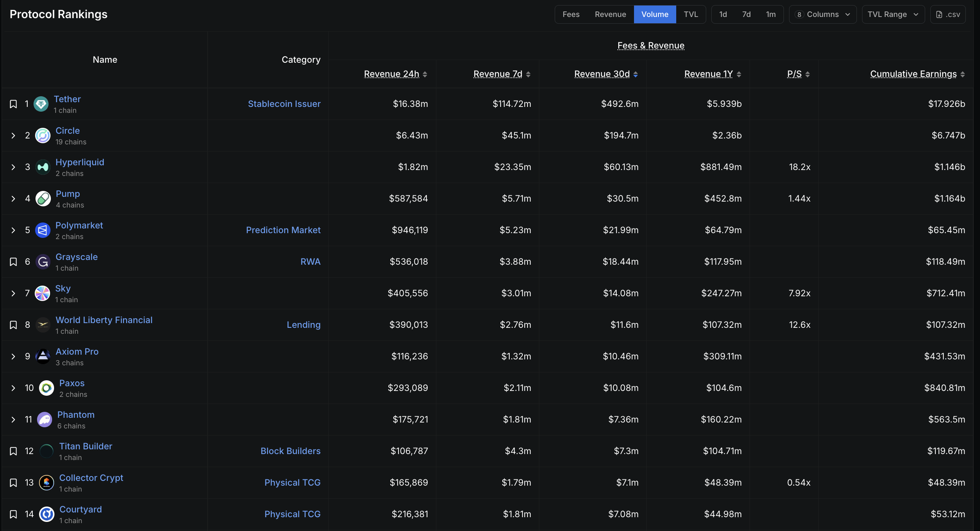Open the Tether protocol link
This screenshot has width=980, height=531.
(67, 99)
